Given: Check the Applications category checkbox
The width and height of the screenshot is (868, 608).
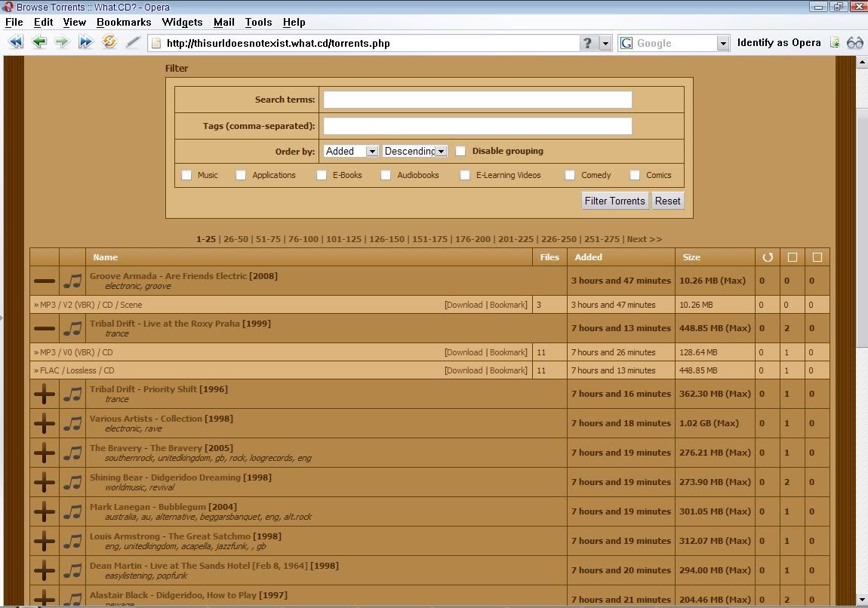Looking at the screenshot, I should pyautogui.click(x=241, y=175).
